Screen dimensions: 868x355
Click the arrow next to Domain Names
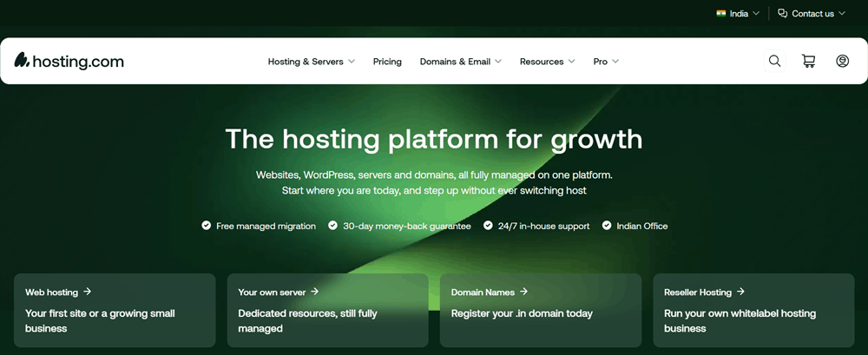click(x=523, y=292)
